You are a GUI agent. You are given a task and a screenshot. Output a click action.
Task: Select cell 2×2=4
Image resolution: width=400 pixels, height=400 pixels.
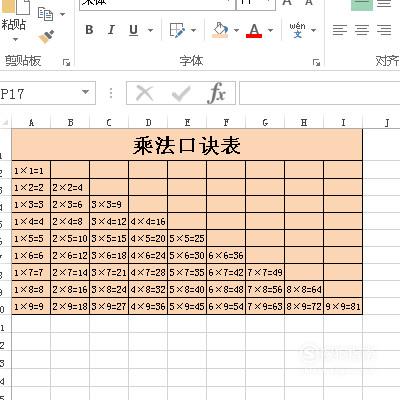(70, 188)
